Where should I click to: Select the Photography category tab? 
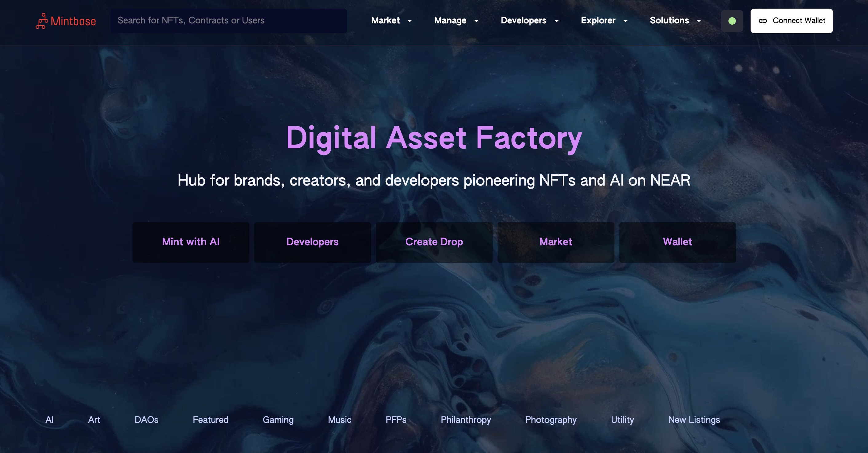click(551, 420)
